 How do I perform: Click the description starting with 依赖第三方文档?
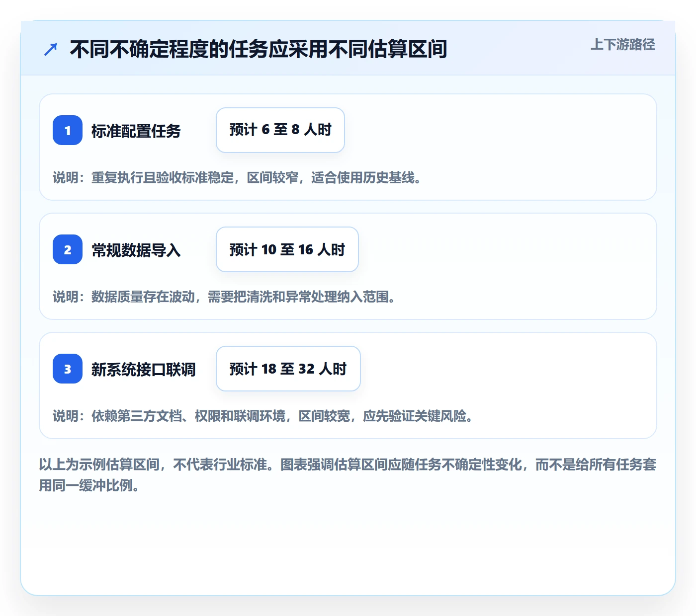pos(263,416)
